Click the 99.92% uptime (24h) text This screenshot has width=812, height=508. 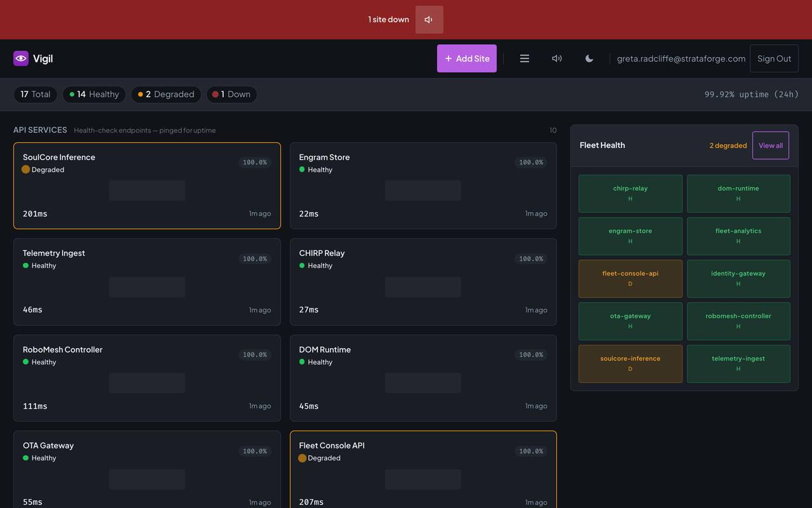[752, 95]
